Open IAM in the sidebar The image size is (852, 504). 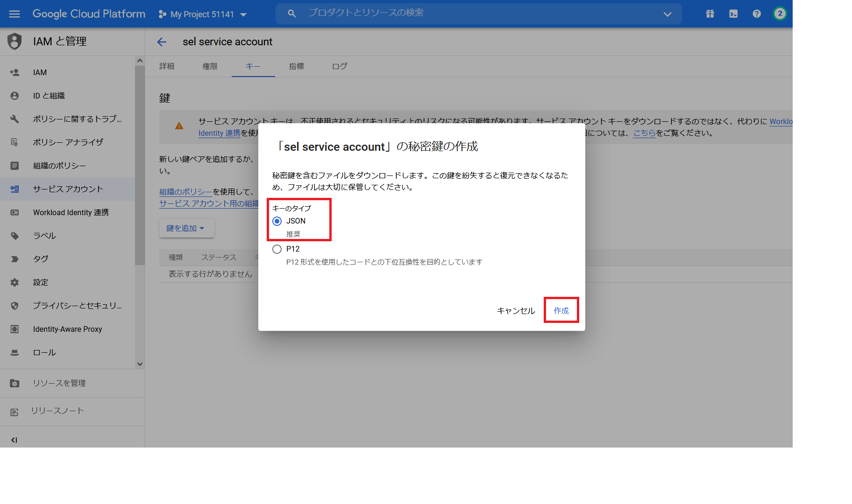click(68, 72)
